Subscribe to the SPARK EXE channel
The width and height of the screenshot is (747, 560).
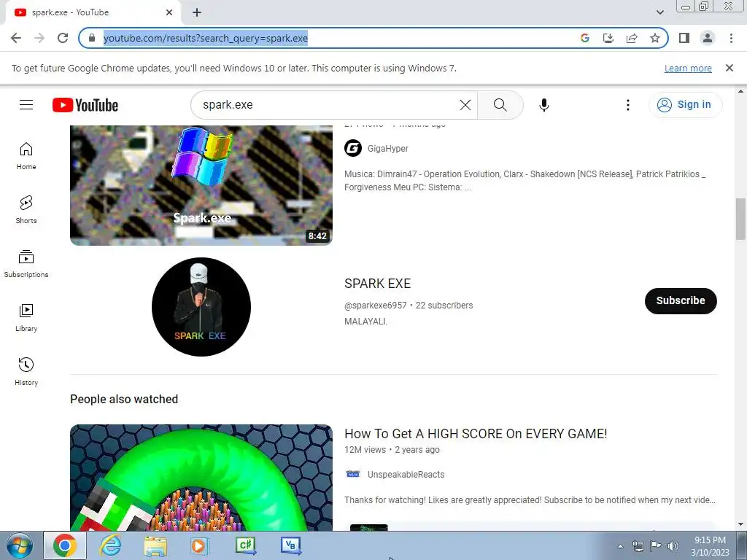coord(681,300)
